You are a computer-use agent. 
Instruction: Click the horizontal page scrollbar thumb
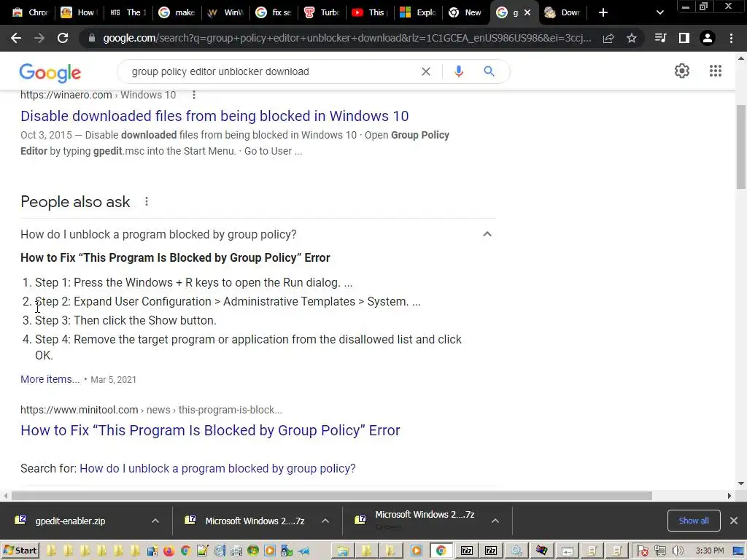point(332,496)
